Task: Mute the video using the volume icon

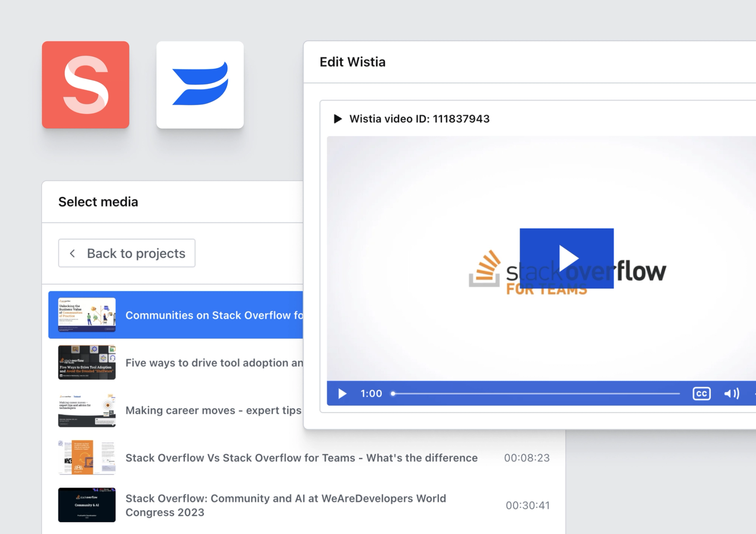Action: (731, 393)
